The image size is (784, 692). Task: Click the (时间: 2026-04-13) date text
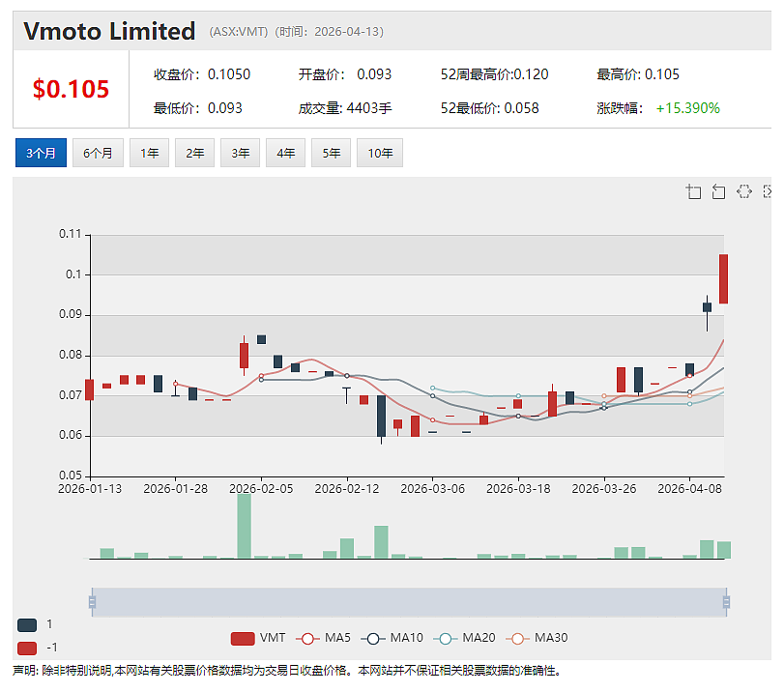tap(330, 32)
